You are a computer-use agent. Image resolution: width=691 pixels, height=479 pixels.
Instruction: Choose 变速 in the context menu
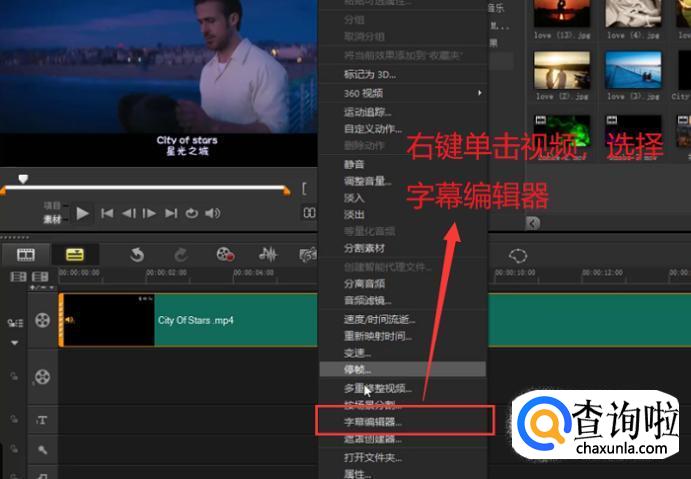[x=357, y=353]
